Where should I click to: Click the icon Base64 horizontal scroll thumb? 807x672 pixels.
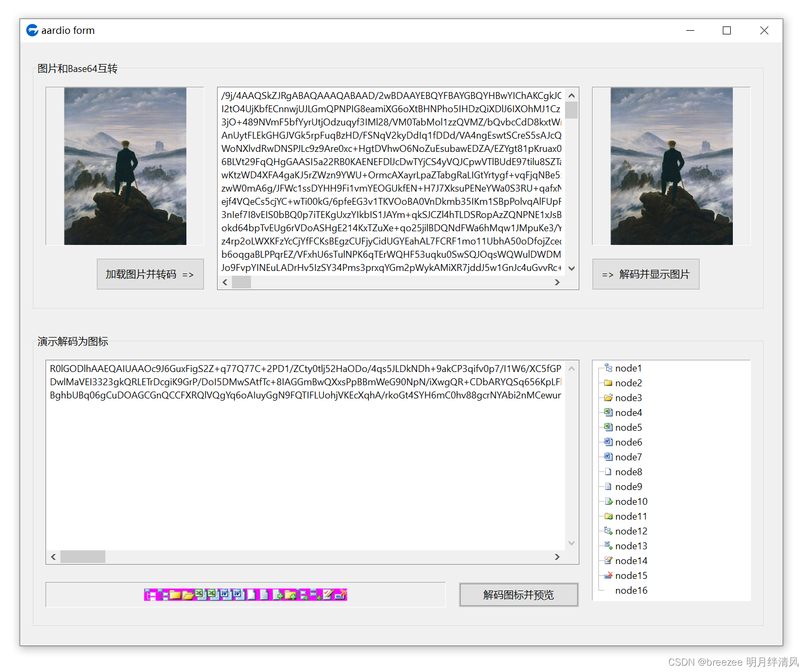(83, 557)
